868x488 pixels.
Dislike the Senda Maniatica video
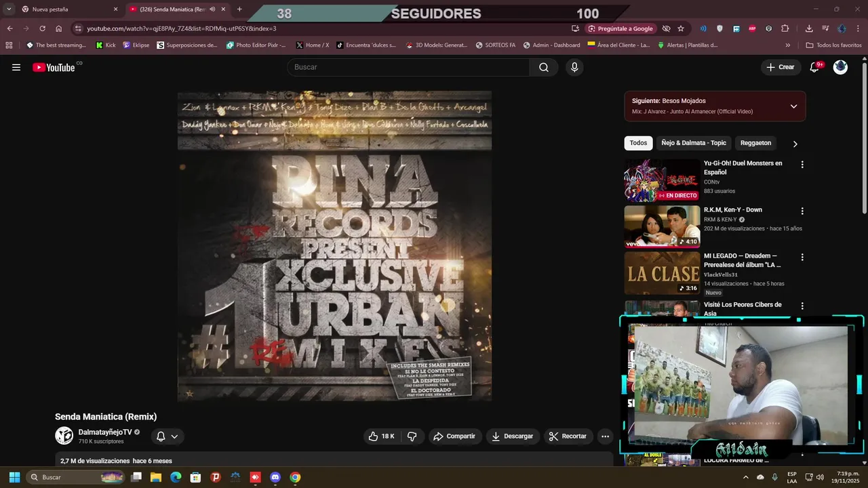[x=412, y=436]
